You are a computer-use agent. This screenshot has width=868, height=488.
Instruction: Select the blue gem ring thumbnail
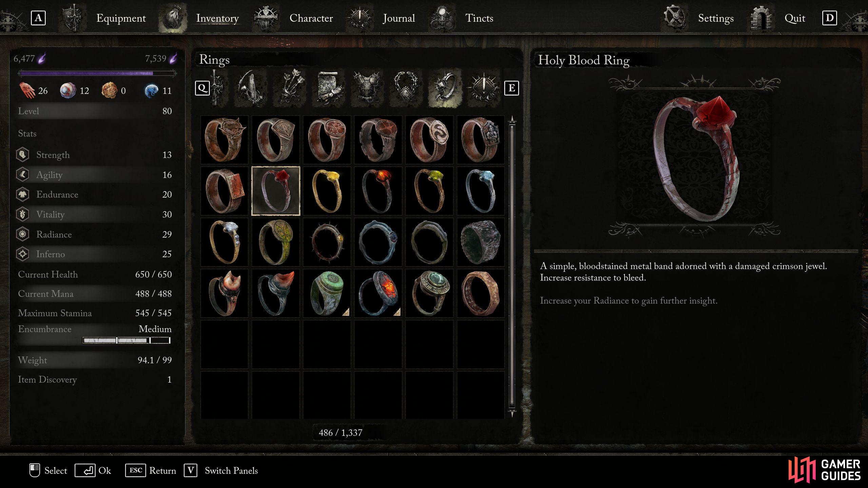(x=480, y=191)
